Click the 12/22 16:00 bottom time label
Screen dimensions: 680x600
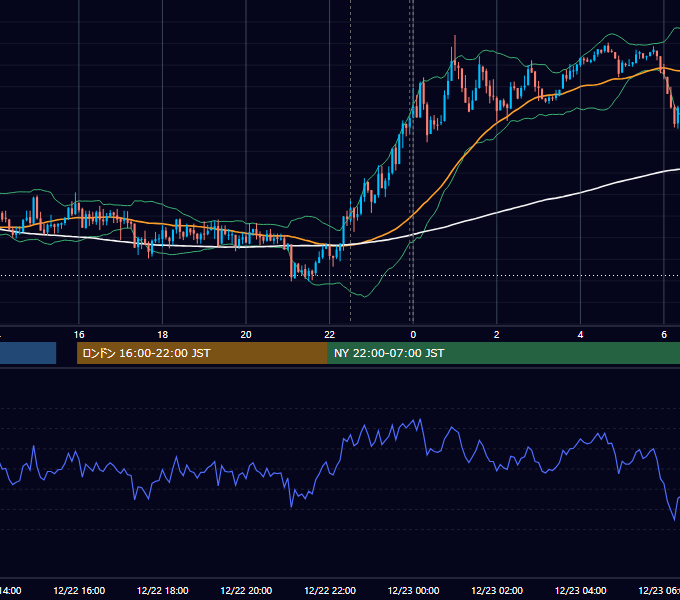click(79, 590)
